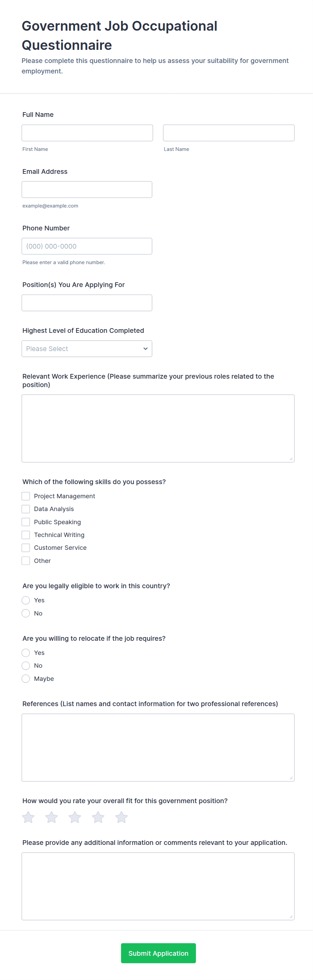Select the third star rating
The height and width of the screenshot is (980, 313).
(x=75, y=817)
